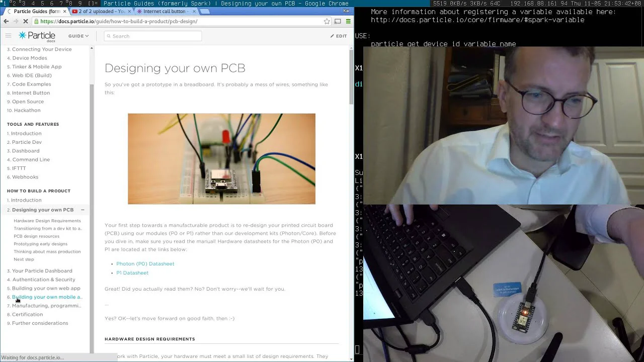The image size is (644, 362).
Task: Open the Chrome hamburger menu
Action: click(x=348, y=21)
